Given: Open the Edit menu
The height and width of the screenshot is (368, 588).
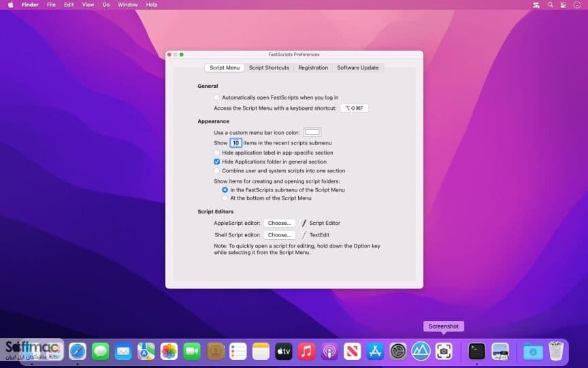Looking at the screenshot, I should point(69,5).
